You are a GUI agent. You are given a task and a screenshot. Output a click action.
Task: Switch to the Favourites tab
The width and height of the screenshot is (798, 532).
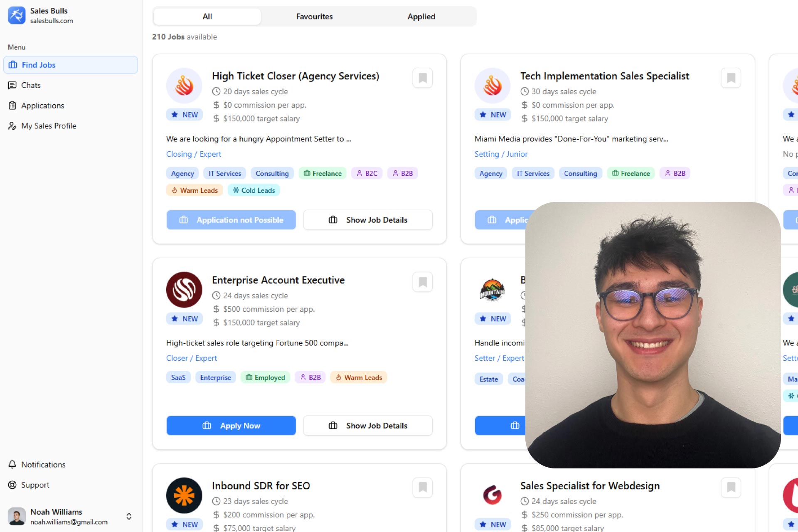coord(314,17)
